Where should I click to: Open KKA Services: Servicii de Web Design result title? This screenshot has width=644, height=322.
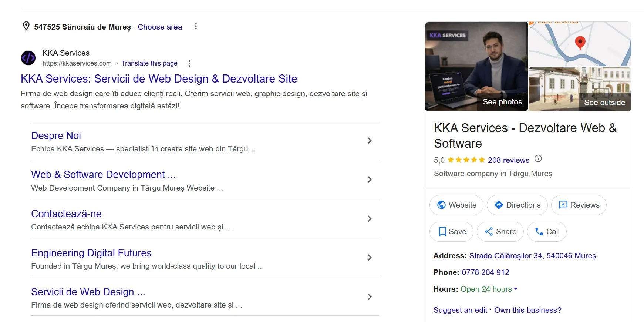159,79
